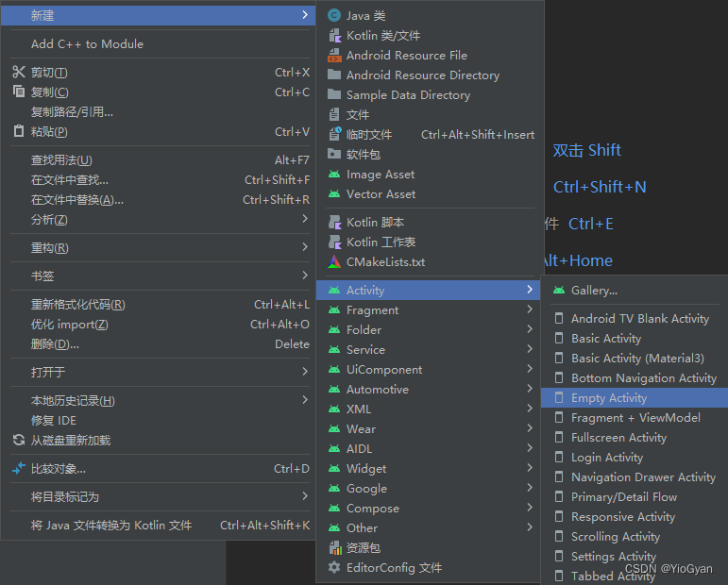Select 修复 IDE menu entry
Image resolution: width=728 pixels, height=585 pixels.
pos(160,420)
